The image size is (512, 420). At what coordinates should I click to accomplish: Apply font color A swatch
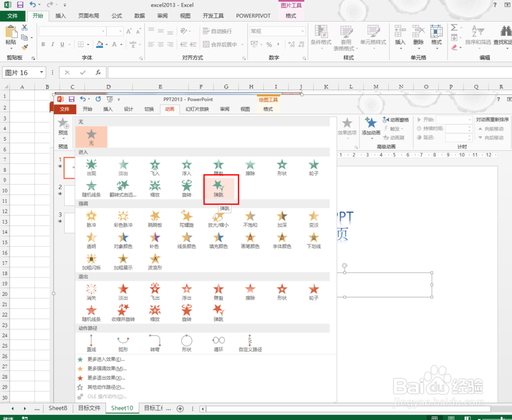pyautogui.click(x=114, y=44)
